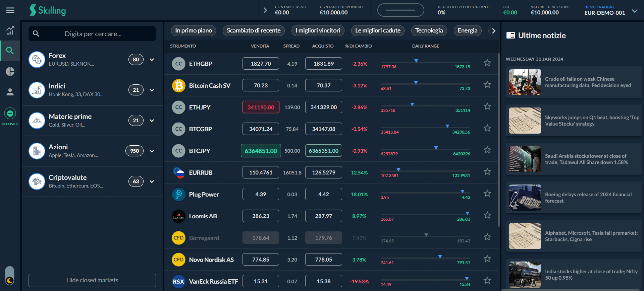Sell ETHJPY at 341190.00
Screen dimensions: 644x291
coord(261,107)
